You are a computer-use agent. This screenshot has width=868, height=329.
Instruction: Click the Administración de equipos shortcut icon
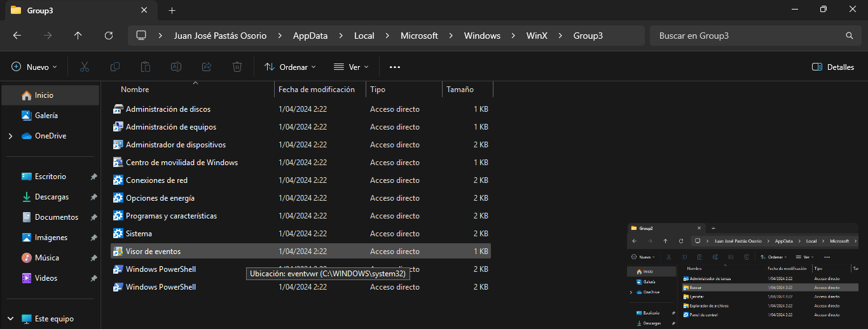118,127
